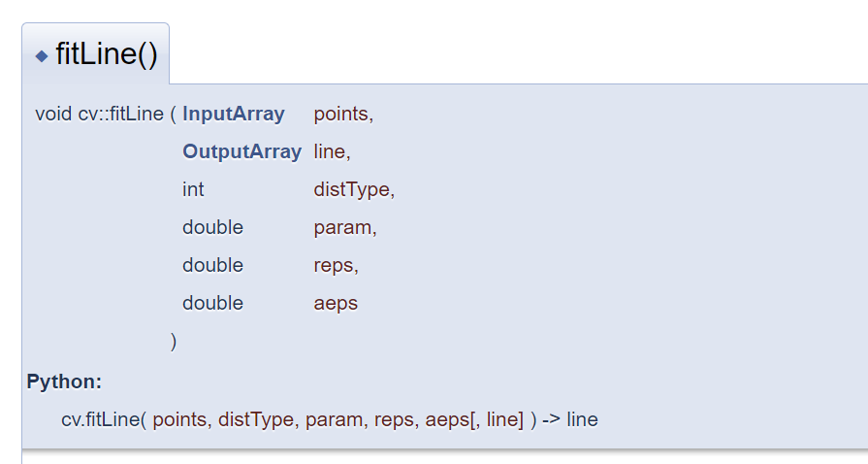Click the bold 'Python:' label

click(64, 381)
